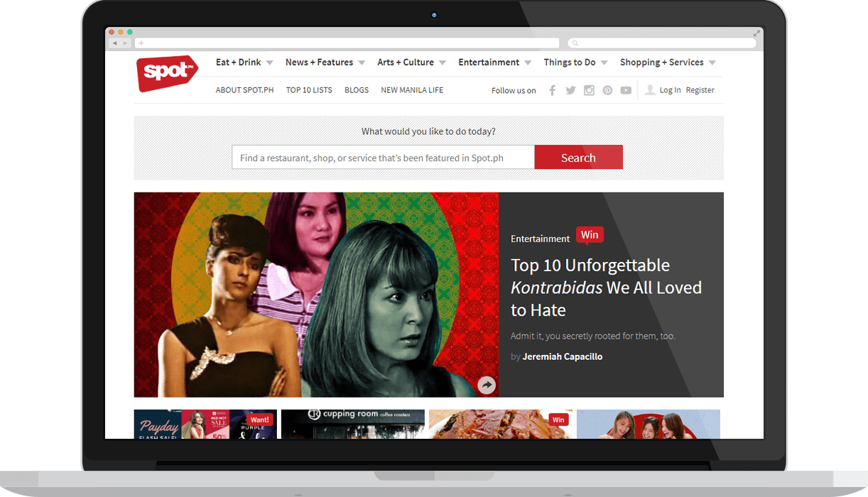Click author link Jeremiah Capacillo
This screenshot has height=497, width=868.
tap(562, 356)
